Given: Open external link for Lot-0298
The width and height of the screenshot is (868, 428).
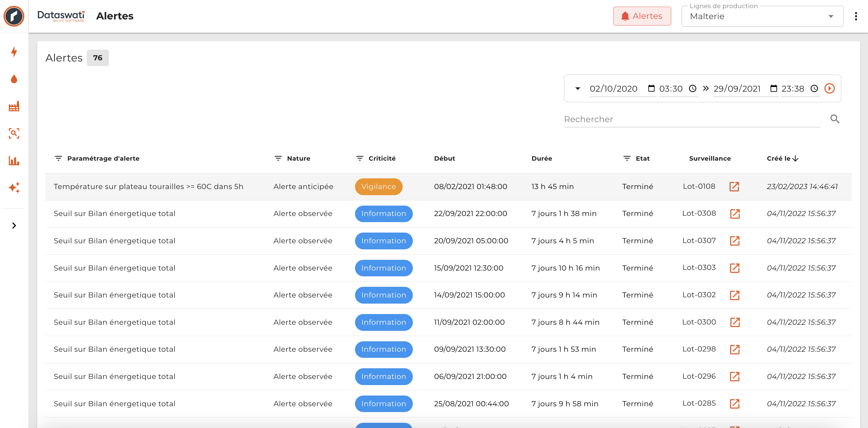Looking at the screenshot, I should pos(734,349).
